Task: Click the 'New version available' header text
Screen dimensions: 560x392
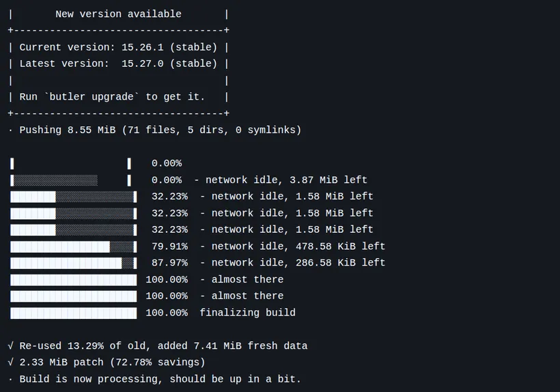Action: (118, 14)
